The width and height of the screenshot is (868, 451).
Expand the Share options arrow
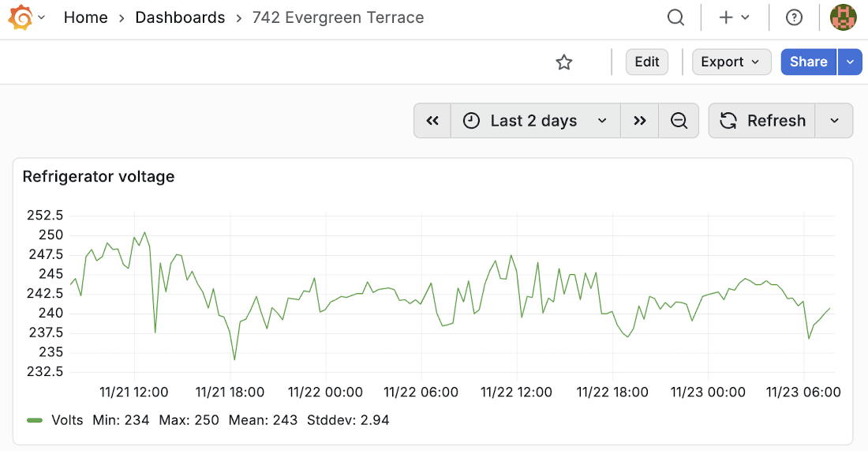850,62
